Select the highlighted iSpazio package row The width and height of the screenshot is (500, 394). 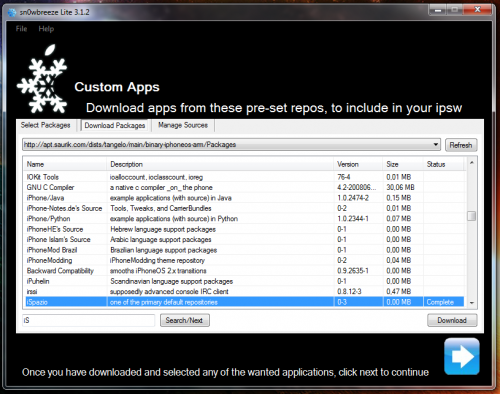coord(245,302)
